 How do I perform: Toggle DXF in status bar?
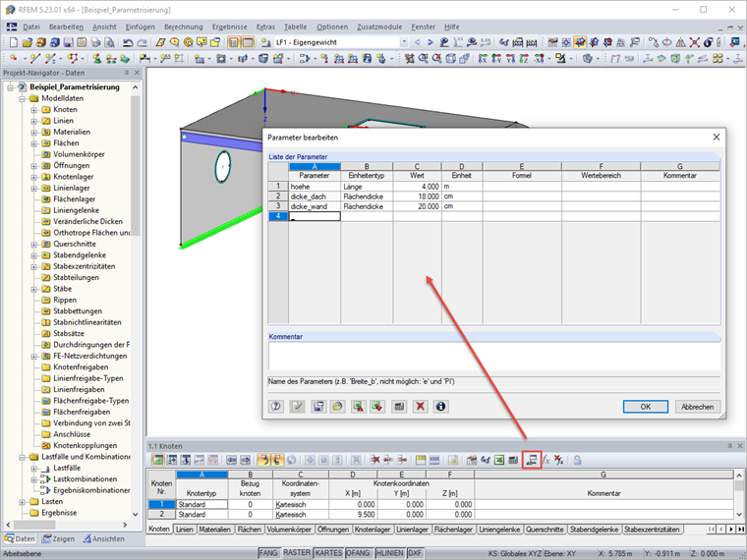pos(415,553)
